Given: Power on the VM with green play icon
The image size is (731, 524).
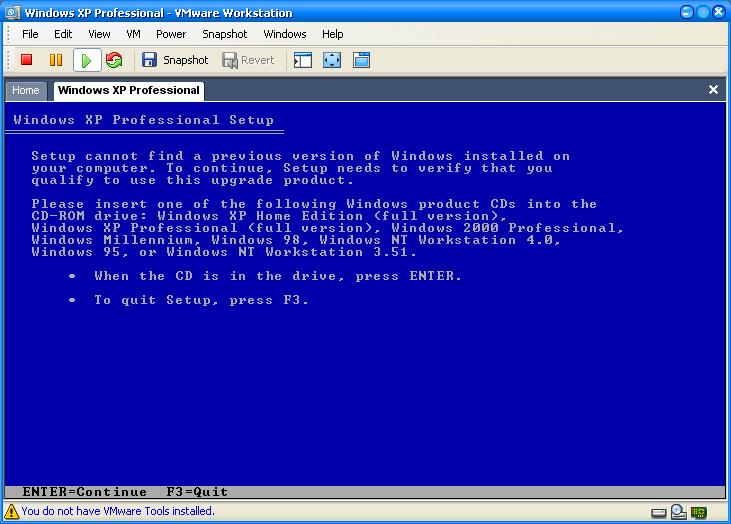Looking at the screenshot, I should click(86, 60).
